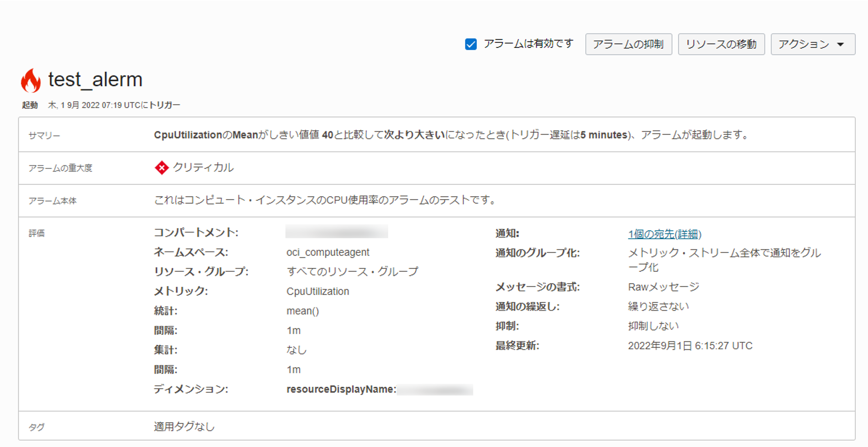868x447 pixels.
Task: Open the 1個の宛先(詳細) notification link
Action: point(664,234)
